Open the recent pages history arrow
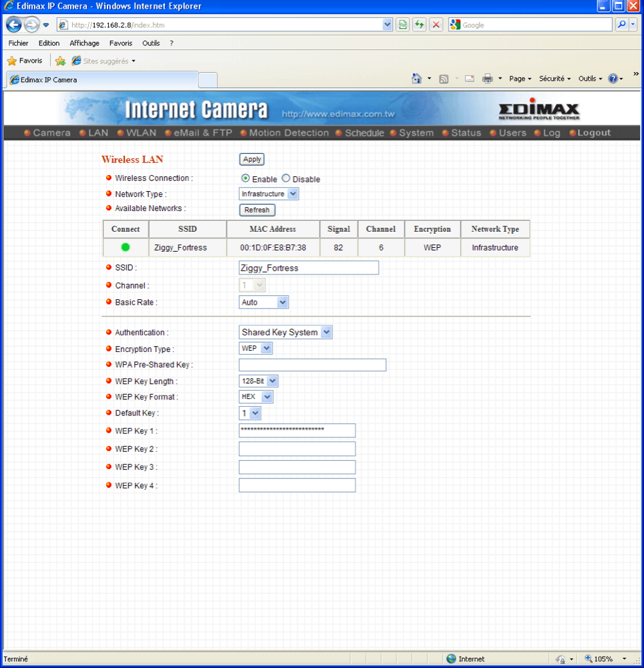Screen dimensions: 644x668 coord(46,25)
